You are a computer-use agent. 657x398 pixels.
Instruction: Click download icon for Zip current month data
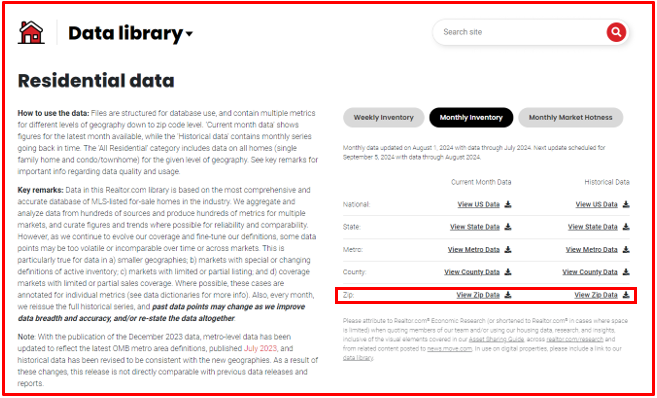(x=508, y=295)
